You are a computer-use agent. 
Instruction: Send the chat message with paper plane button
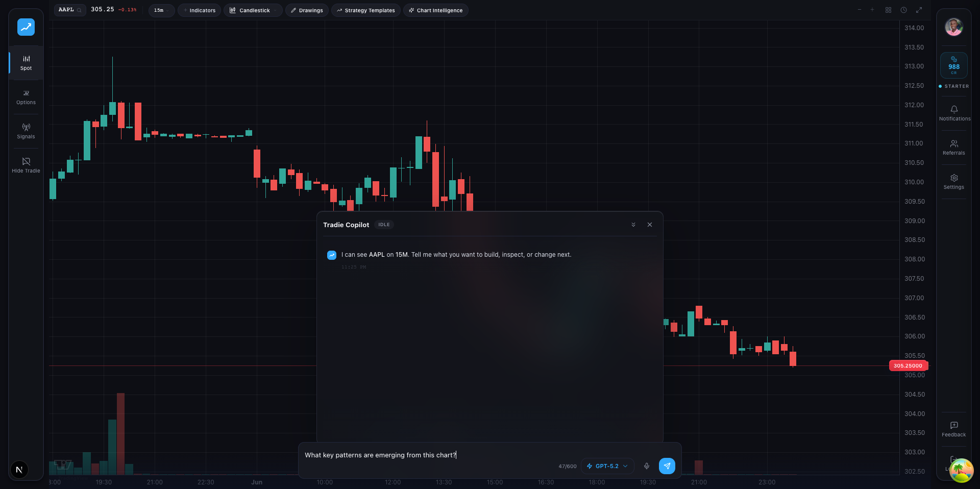pos(667,466)
